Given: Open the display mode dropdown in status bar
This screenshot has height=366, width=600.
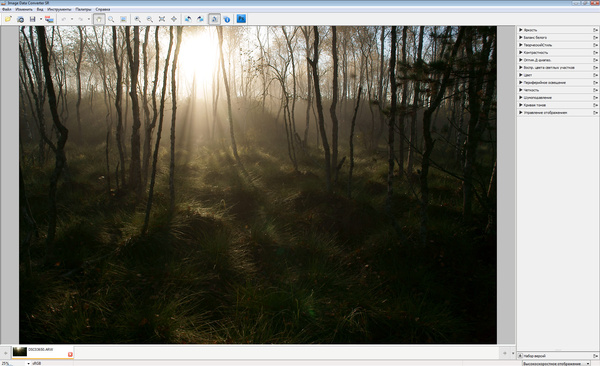Looking at the screenshot, I should pos(556,363).
